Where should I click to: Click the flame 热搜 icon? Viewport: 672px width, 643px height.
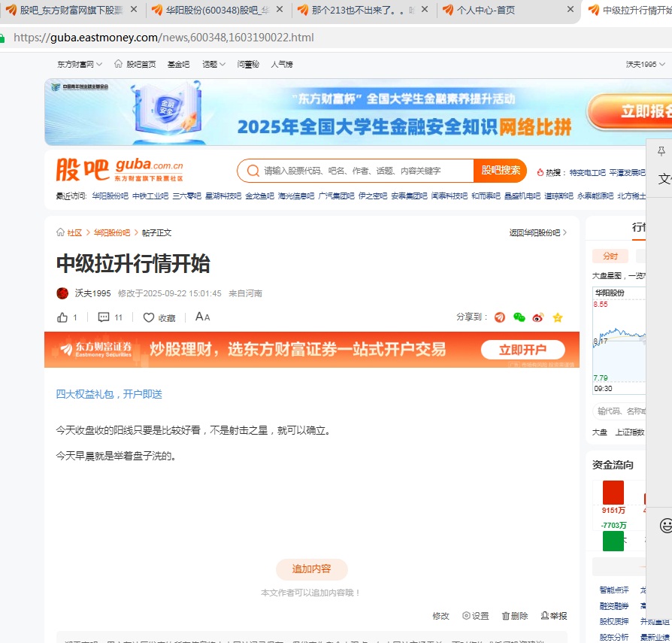540,172
